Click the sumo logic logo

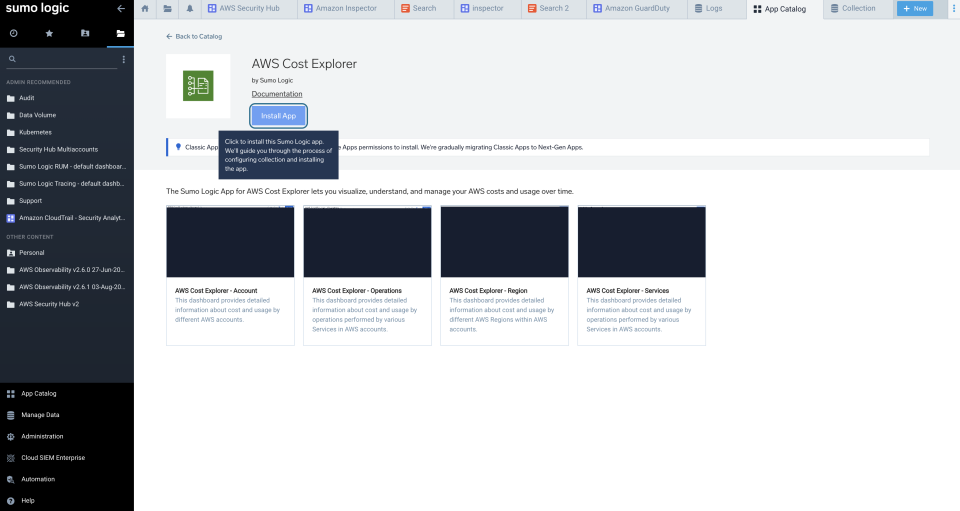click(37, 8)
